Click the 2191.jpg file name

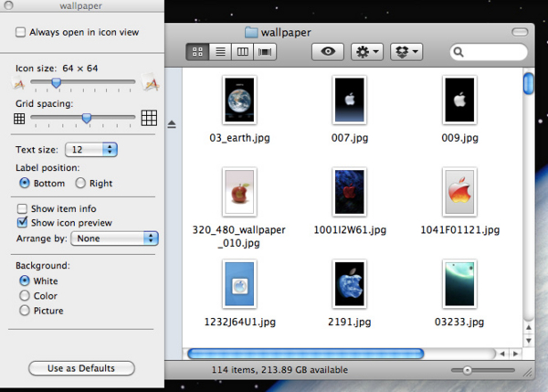click(350, 322)
